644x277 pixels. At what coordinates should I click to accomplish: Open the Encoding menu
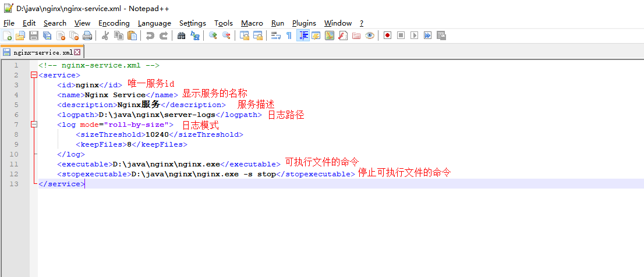114,23
